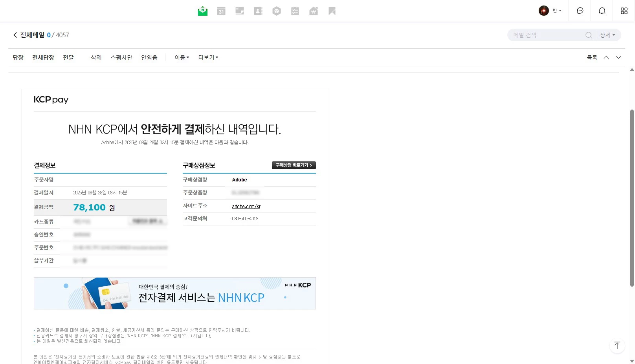
Task: Click the 목록 list button
Action: pos(592,57)
